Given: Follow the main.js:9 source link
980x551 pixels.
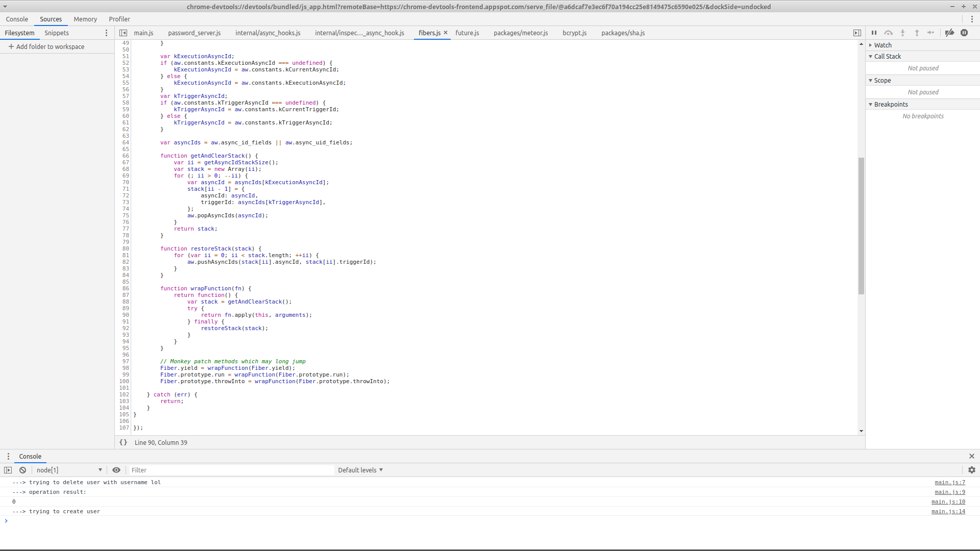Looking at the screenshot, I should click(x=950, y=492).
